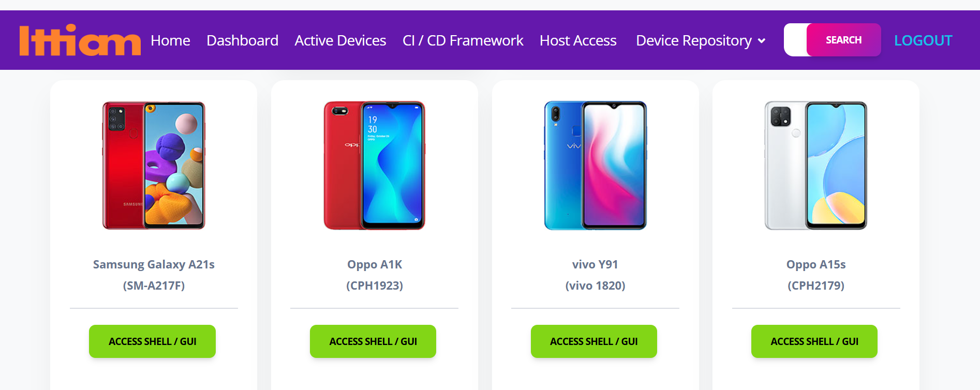Image resolution: width=980 pixels, height=390 pixels.
Task: Click the LOGOUT link
Action: point(923,40)
